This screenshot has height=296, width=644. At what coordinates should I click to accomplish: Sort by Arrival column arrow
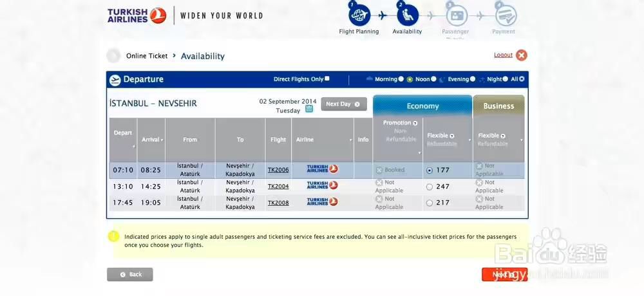(162, 140)
